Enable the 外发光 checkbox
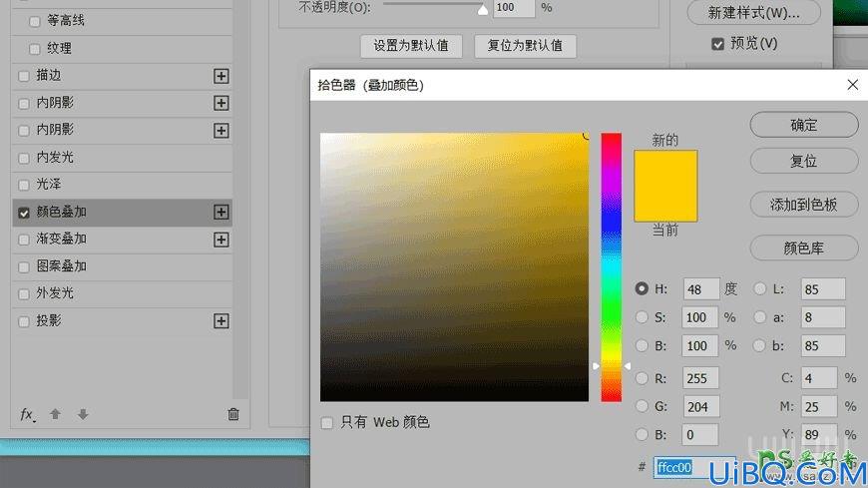 coord(24,294)
